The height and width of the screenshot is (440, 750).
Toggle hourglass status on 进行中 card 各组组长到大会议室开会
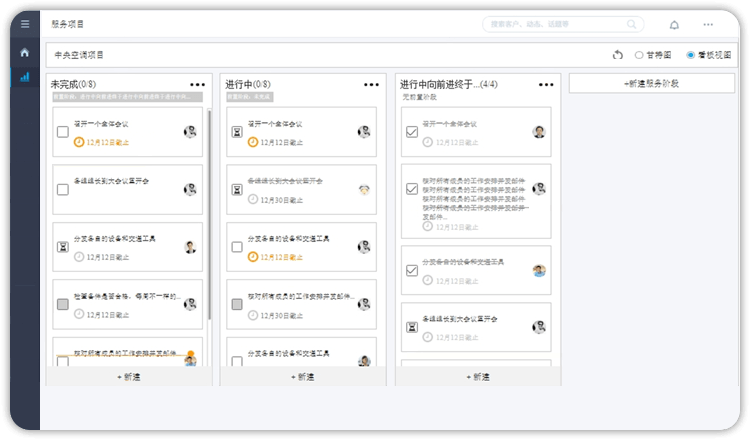coord(237,189)
